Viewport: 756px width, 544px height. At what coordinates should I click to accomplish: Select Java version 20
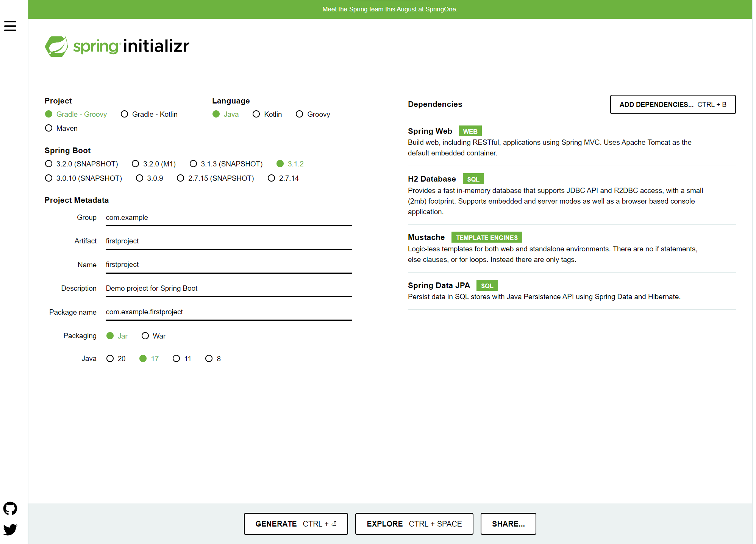coord(110,359)
